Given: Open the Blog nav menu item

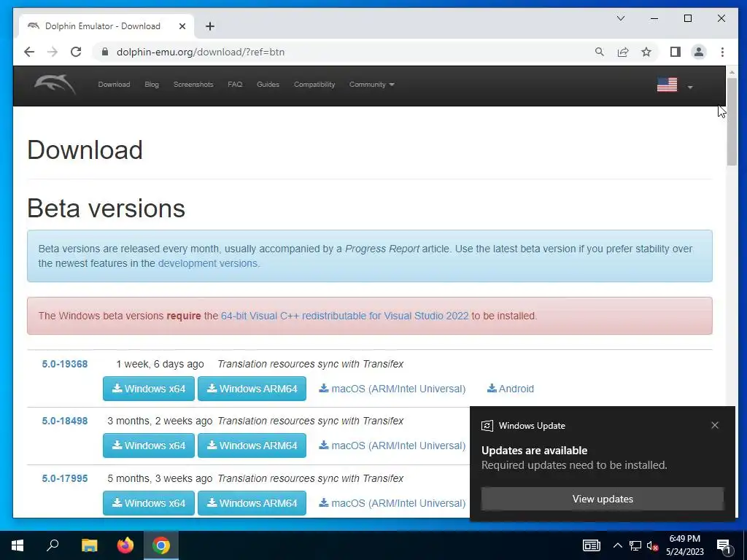Looking at the screenshot, I should point(152,85).
